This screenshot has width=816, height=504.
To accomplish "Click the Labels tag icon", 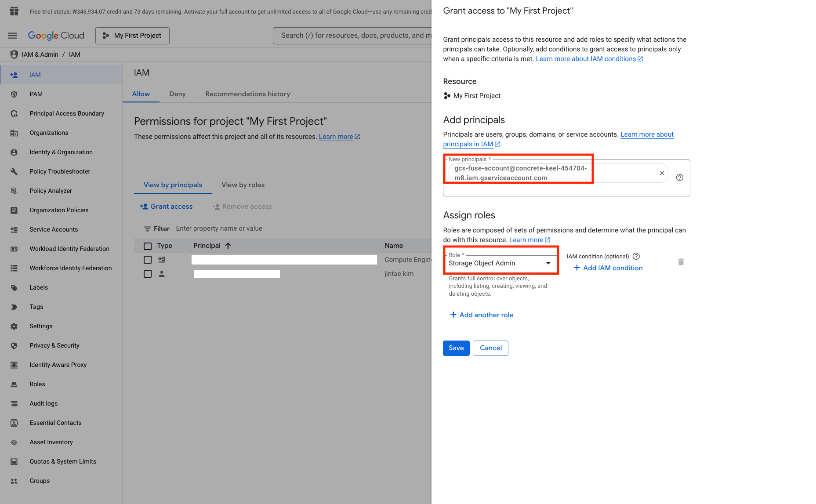I will [x=14, y=287].
